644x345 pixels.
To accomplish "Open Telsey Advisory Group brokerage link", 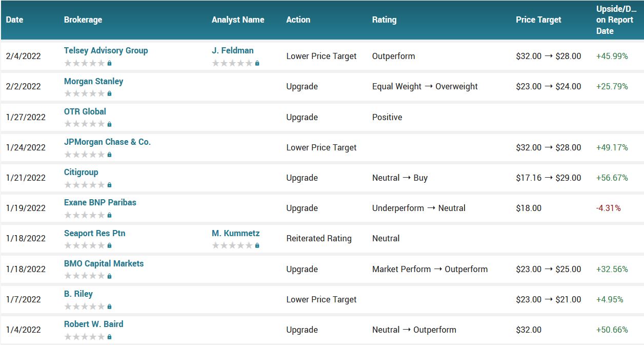I will point(106,50).
